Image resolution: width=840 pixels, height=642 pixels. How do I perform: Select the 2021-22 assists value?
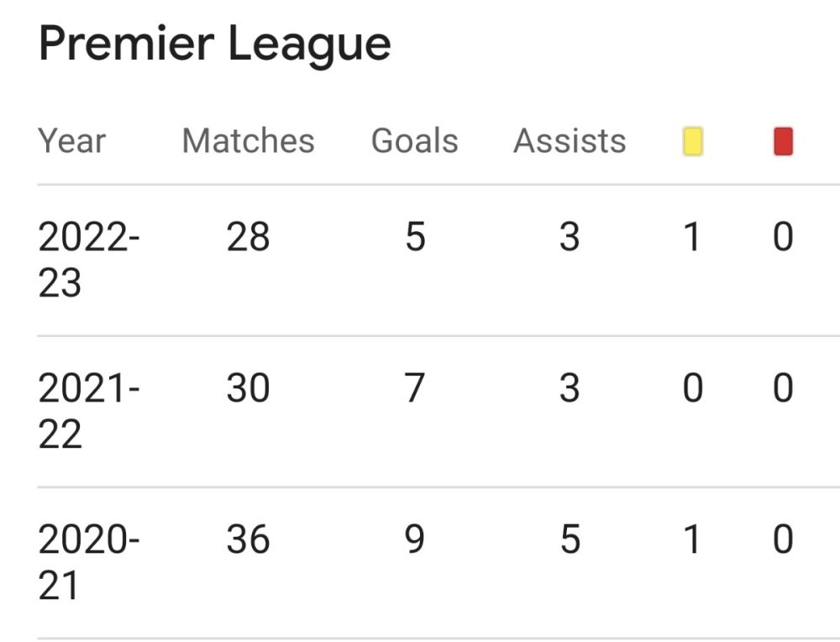[x=570, y=389]
